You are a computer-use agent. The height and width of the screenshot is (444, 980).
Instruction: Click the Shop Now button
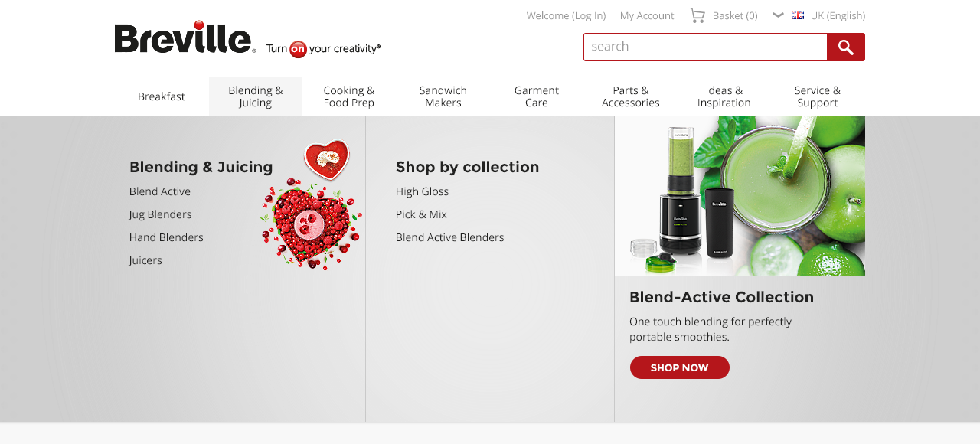point(680,367)
